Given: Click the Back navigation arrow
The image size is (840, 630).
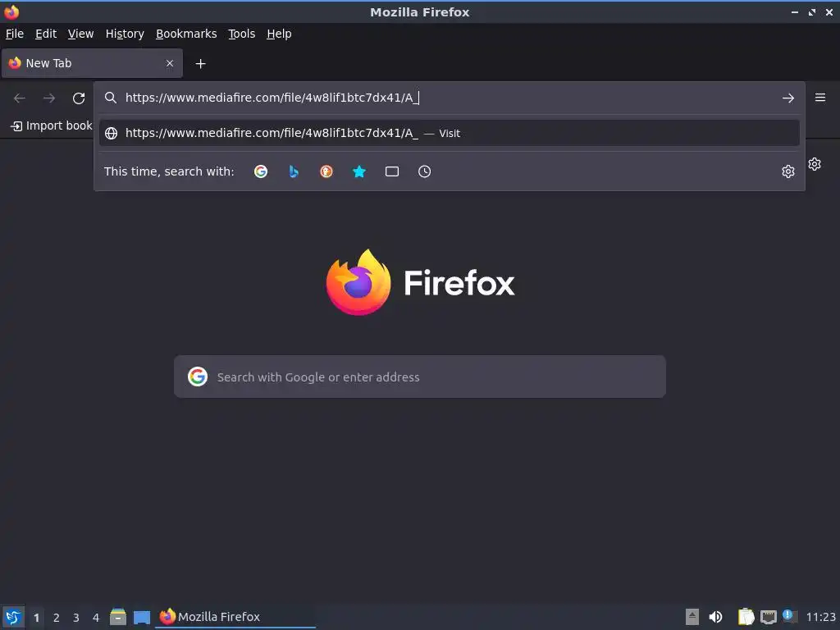Looking at the screenshot, I should coord(20,98).
